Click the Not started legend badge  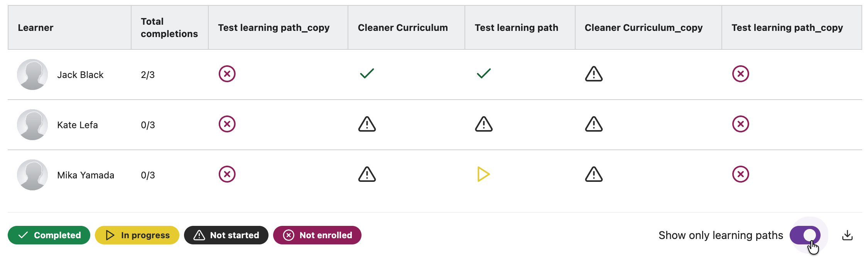coord(226,235)
